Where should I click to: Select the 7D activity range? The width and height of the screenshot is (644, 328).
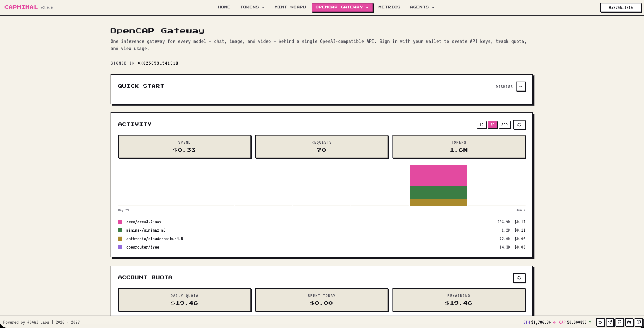pos(492,125)
